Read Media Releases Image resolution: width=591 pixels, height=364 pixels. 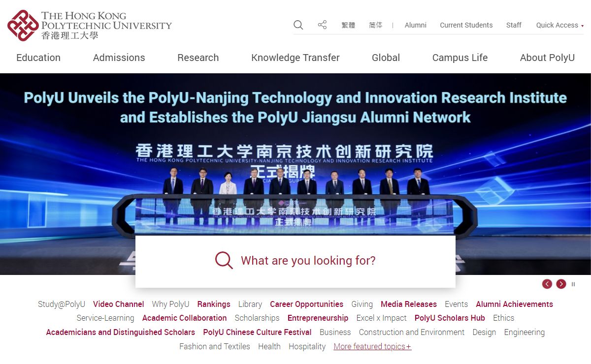coord(409,304)
